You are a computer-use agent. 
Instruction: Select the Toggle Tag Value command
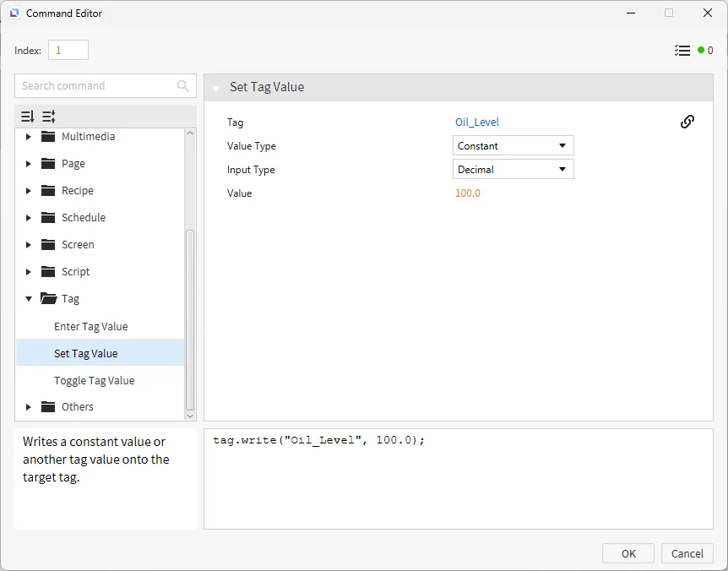point(94,380)
